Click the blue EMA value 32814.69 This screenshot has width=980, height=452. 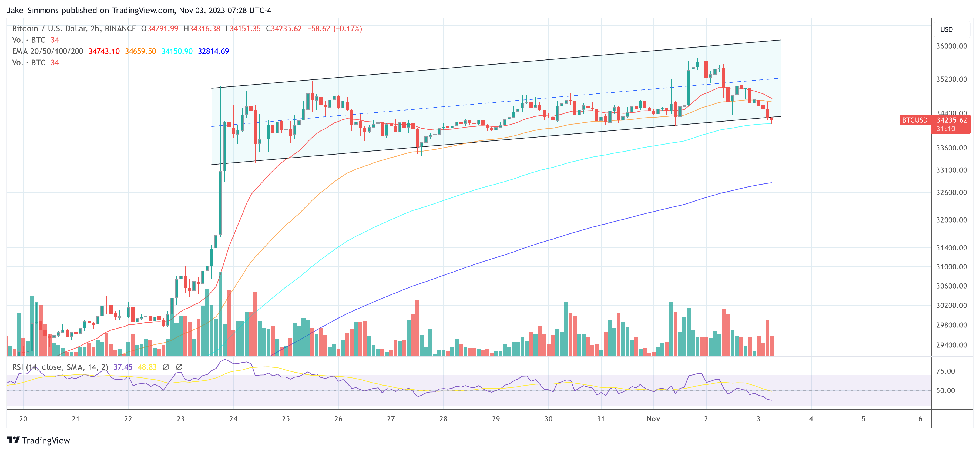pyautogui.click(x=213, y=51)
